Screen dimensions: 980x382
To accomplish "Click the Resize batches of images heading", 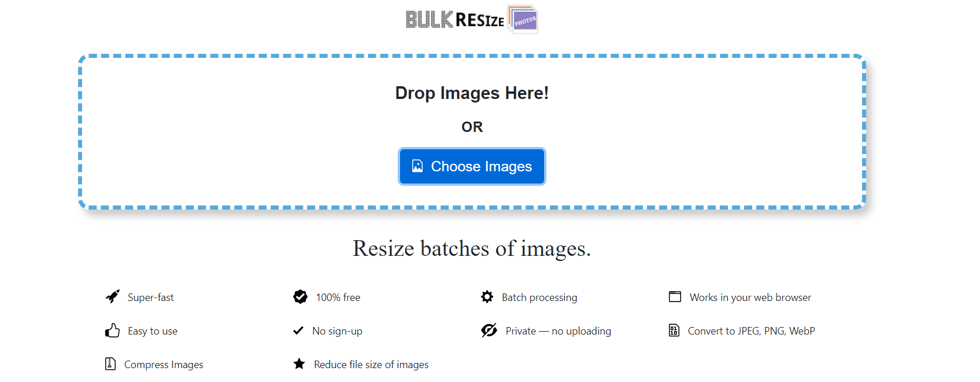I will pyautogui.click(x=472, y=248).
